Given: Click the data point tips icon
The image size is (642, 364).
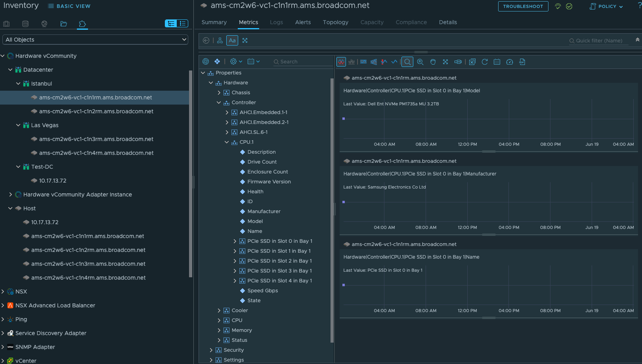Looking at the screenshot, I should point(458,62).
